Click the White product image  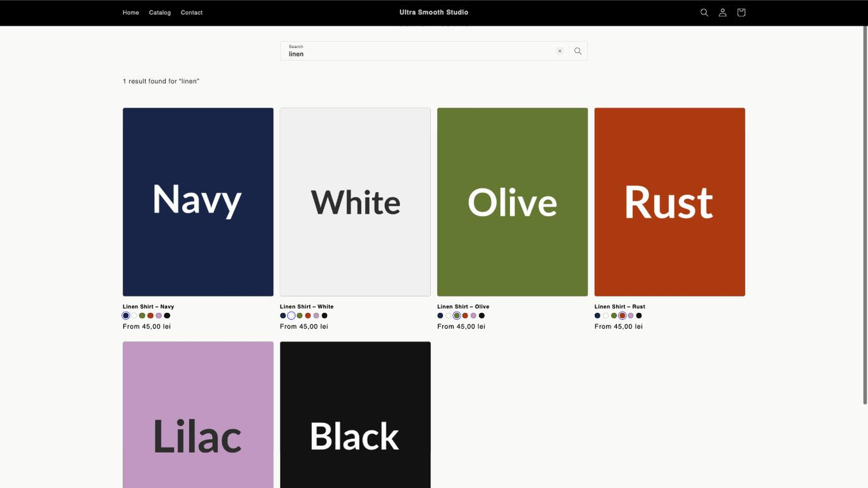click(x=355, y=202)
